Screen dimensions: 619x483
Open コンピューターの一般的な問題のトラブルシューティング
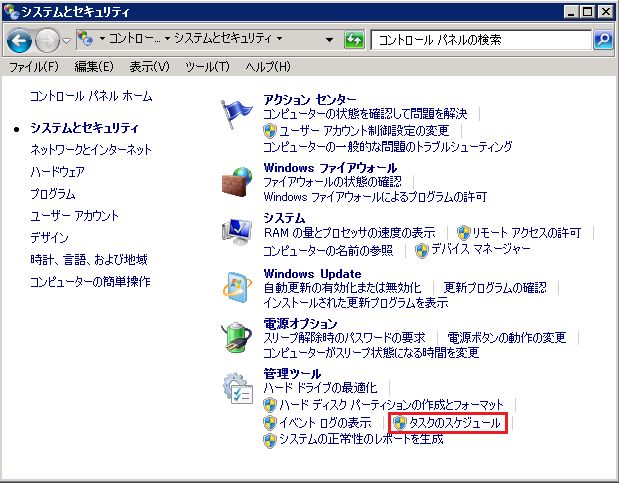388,147
